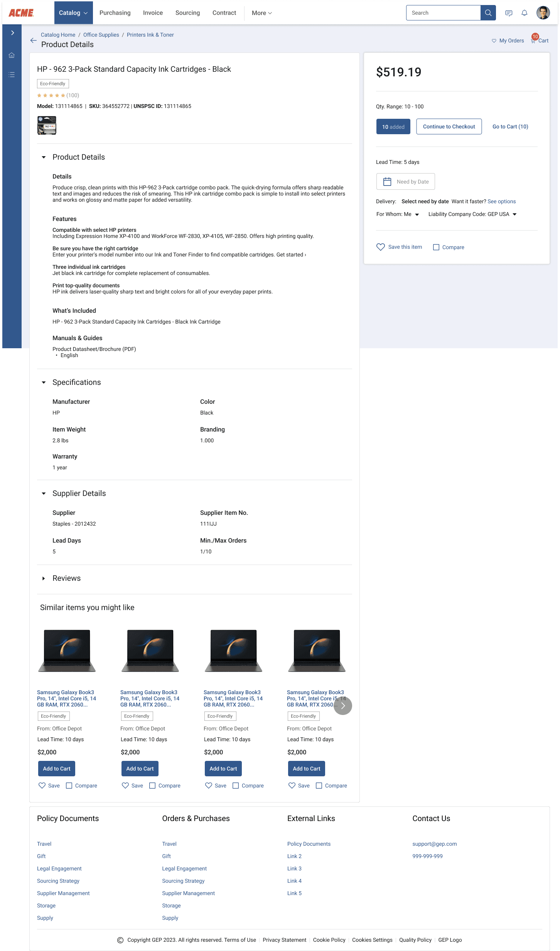Click the copyright symbol in footer
The image size is (560, 951).
120,940
